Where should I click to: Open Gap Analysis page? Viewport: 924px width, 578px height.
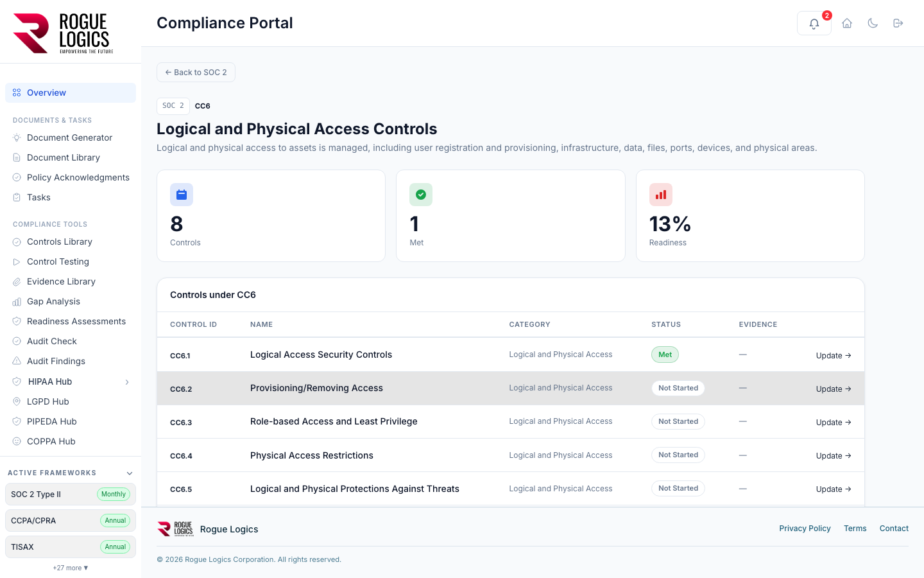(x=71, y=301)
